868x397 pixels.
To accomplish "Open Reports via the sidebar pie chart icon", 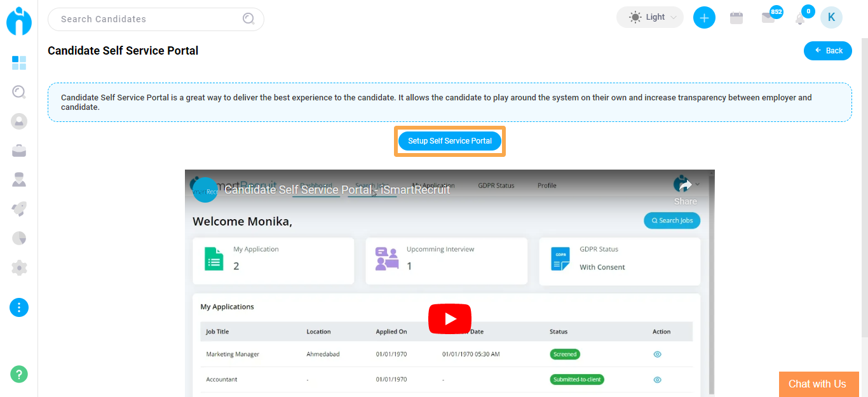I will tap(19, 238).
